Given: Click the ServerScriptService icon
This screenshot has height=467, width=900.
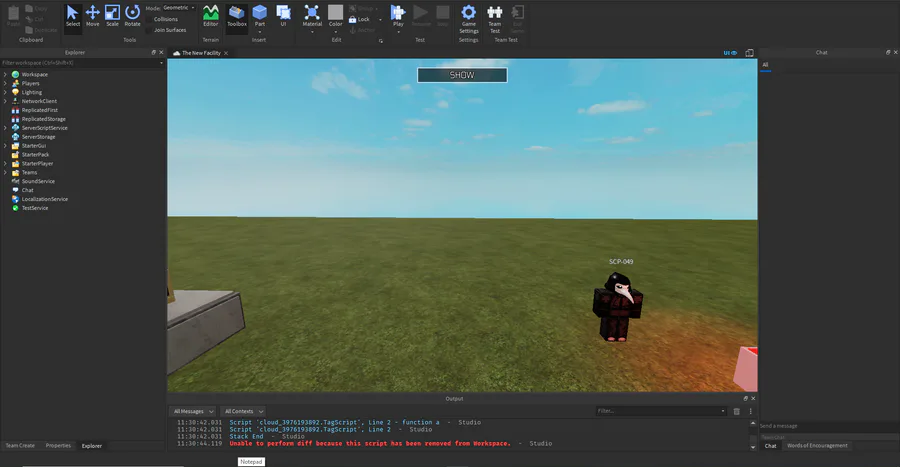Looking at the screenshot, I should coord(15,128).
